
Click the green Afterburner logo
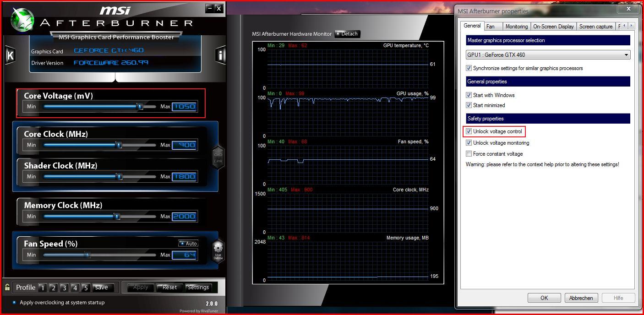tap(22, 19)
